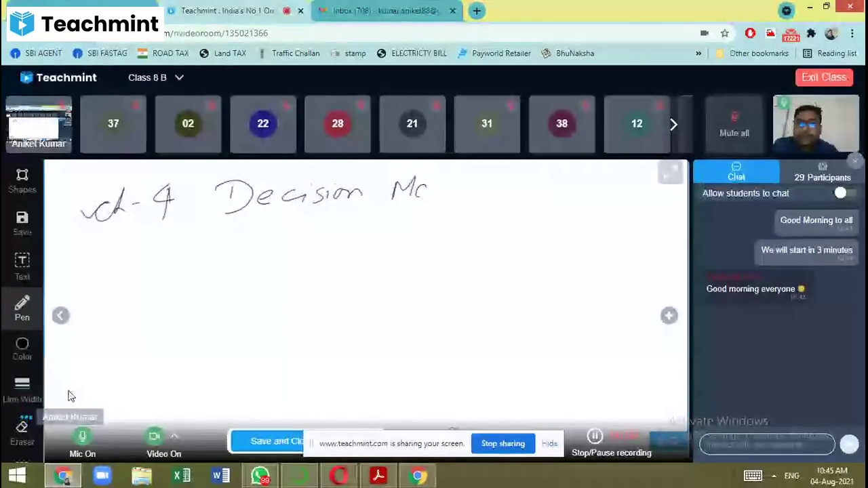868x488 pixels.
Task: Show next participants with arrow
Action: 673,124
